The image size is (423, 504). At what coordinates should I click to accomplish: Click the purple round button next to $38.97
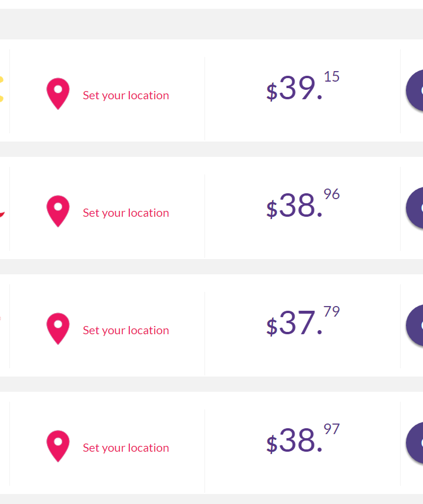[x=415, y=443]
